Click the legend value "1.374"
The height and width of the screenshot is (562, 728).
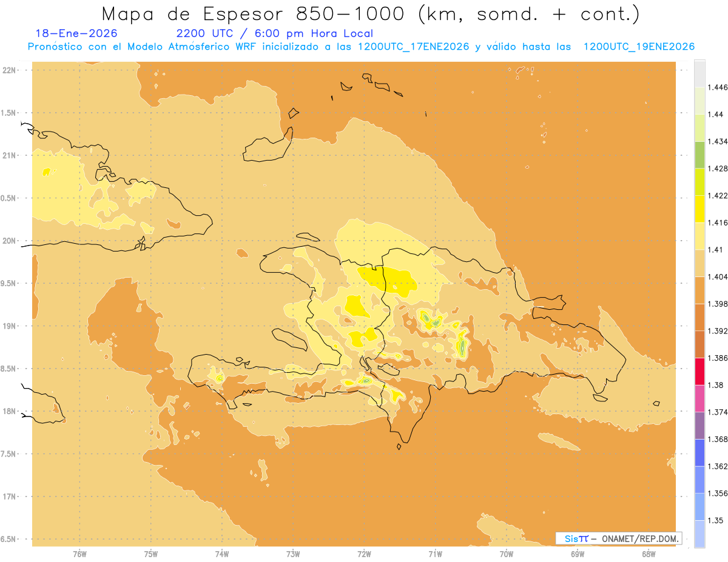(x=718, y=412)
